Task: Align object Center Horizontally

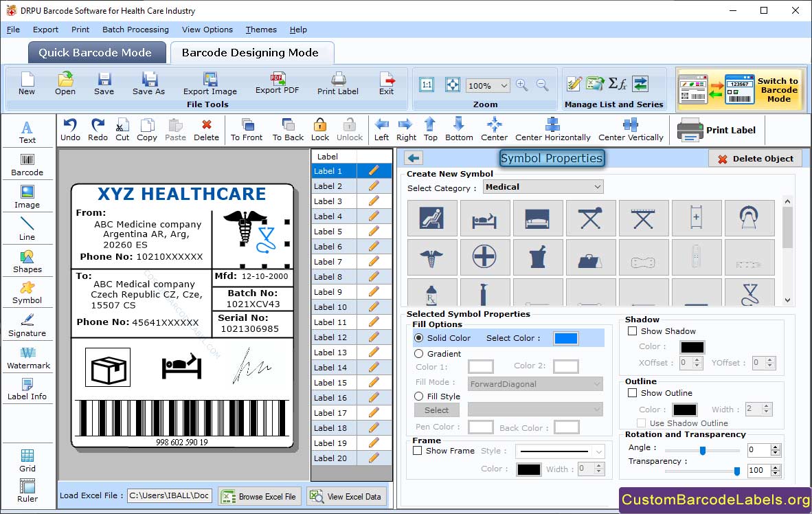Action: click(x=552, y=130)
